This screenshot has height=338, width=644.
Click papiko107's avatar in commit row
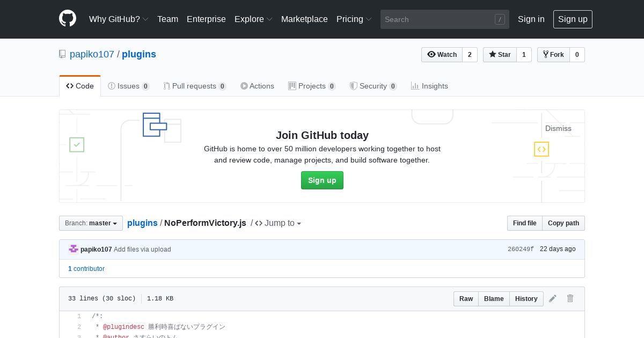pos(74,249)
